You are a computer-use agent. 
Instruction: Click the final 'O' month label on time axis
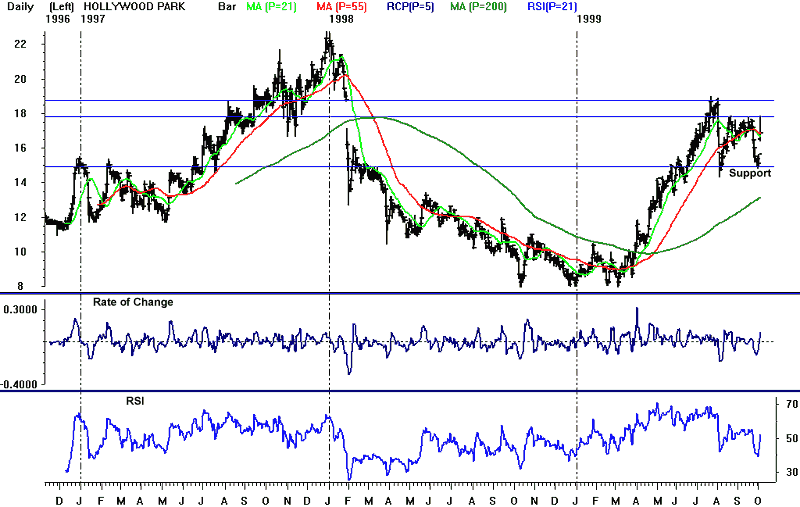point(758,501)
